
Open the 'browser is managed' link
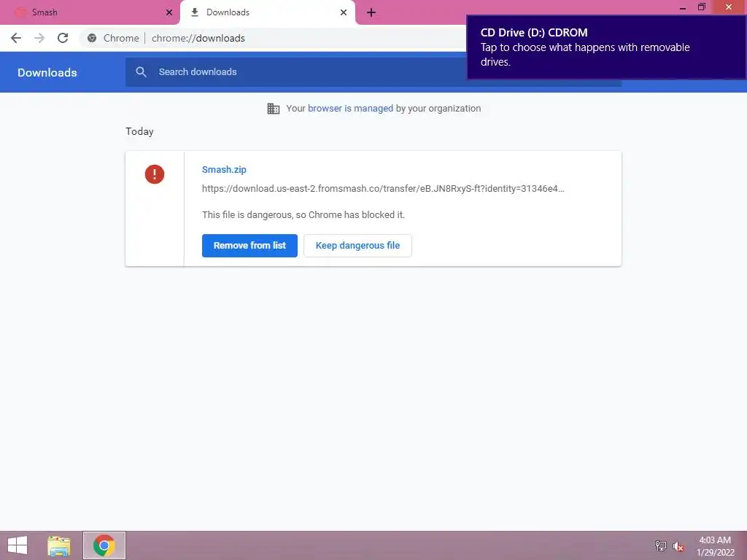tap(350, 109)
